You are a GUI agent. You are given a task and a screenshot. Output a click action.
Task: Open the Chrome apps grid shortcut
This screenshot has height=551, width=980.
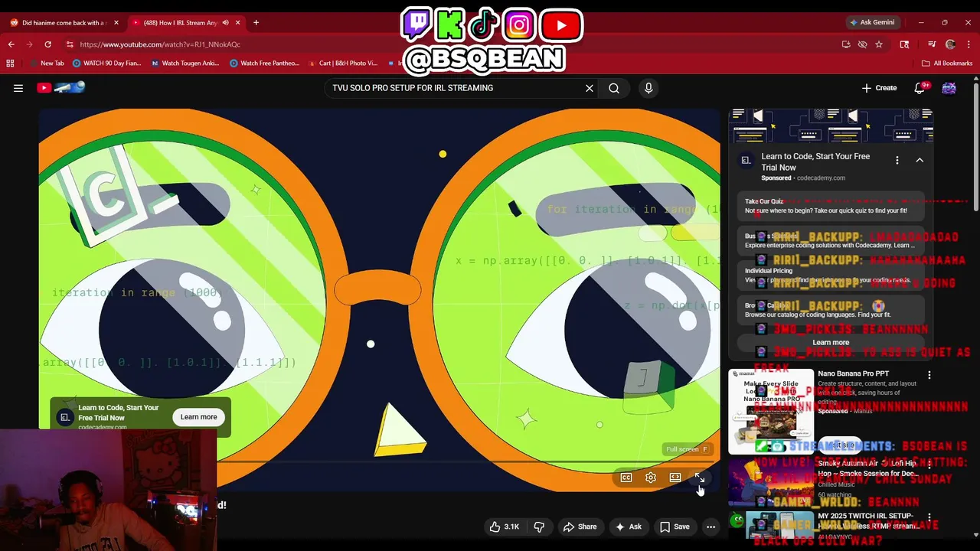pos(10,64)
